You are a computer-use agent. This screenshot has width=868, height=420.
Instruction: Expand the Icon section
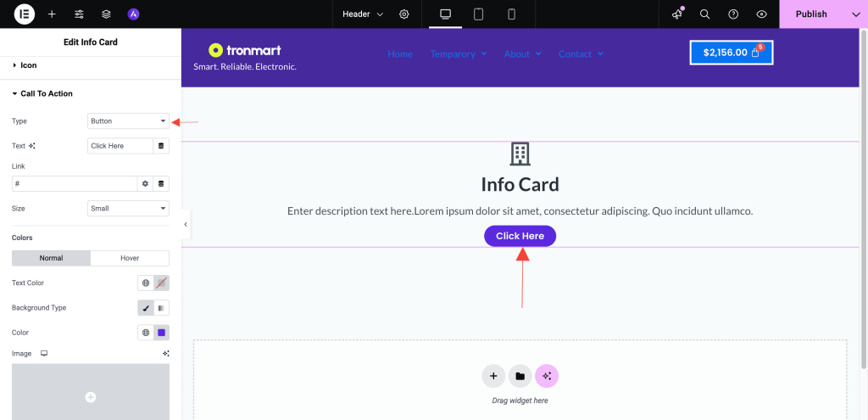pos(29,65)
